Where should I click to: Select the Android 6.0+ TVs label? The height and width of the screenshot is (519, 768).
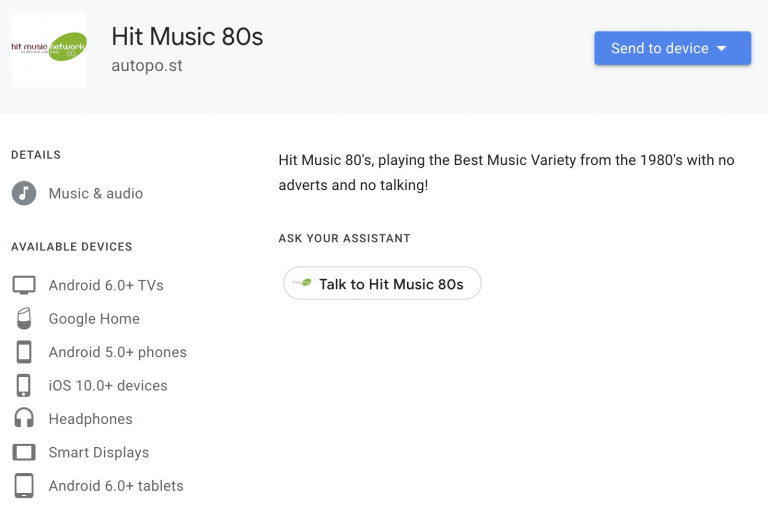106,285
